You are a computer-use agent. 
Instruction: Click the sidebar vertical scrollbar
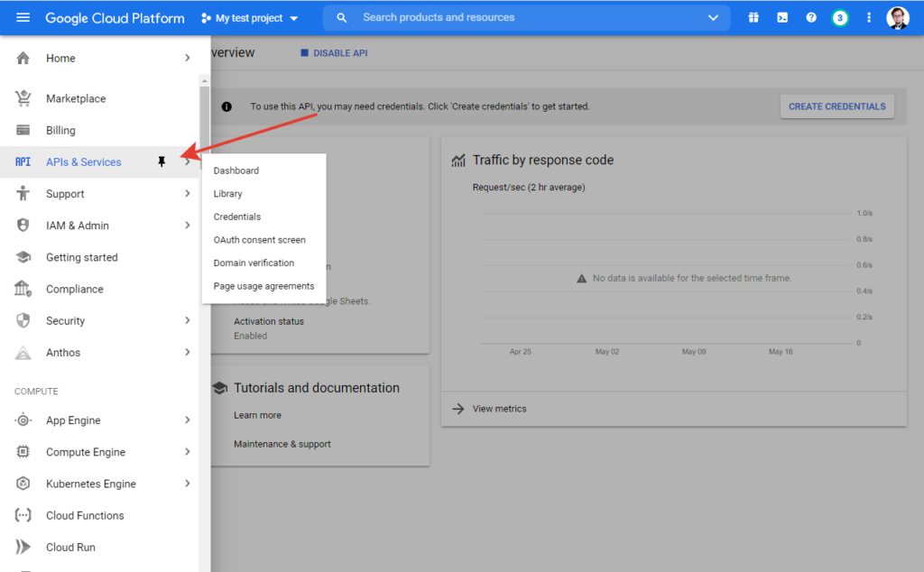pyautogui.click(x=205, y=117)
